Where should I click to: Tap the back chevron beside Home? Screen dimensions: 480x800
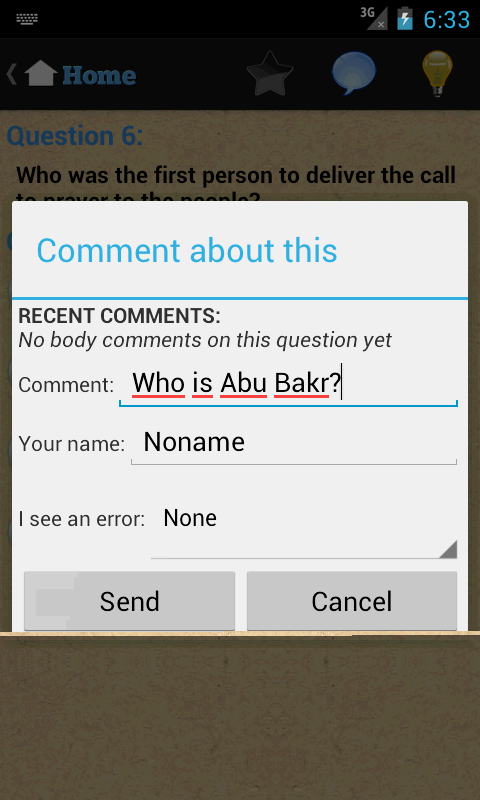click(x=11, y=74)
